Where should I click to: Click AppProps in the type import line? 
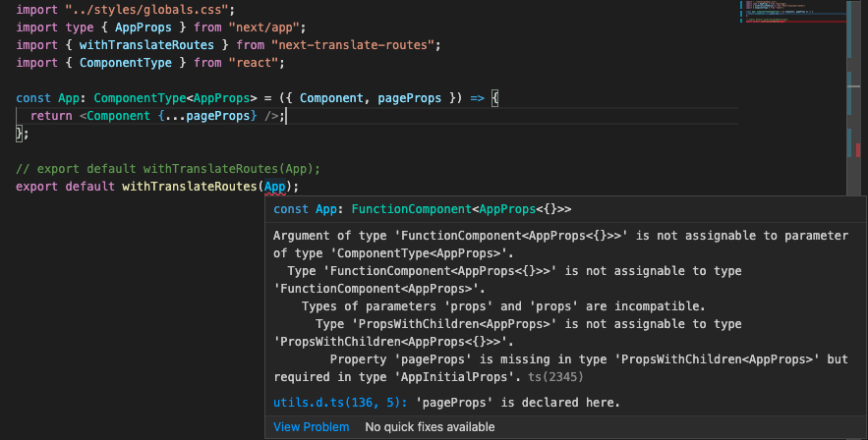[144, 27]
